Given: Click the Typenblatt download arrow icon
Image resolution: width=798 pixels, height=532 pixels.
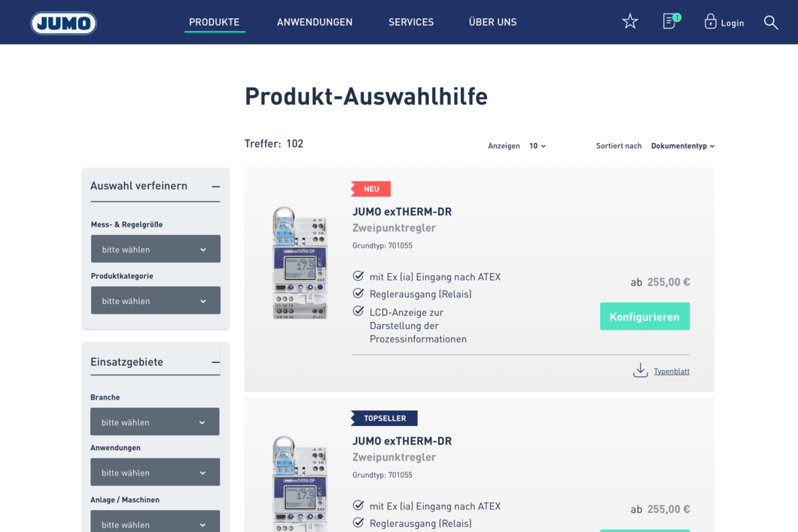Looking at the screenshot, I should (x=640, y=370).
